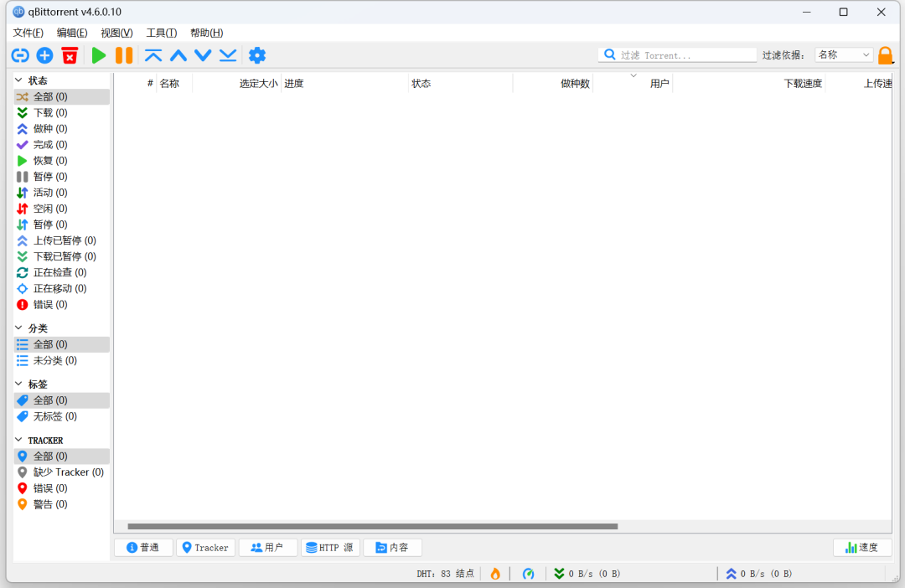Click the red delete torrent icon
The image size is (905, 588).
coord(70,55)
